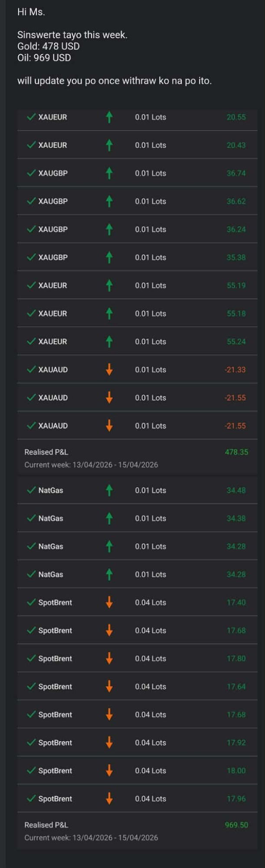This screenshot has width=265, height=868.
Task: Click the down arrow on the SpotBrent 18.00 row
Action: (109, 771)
